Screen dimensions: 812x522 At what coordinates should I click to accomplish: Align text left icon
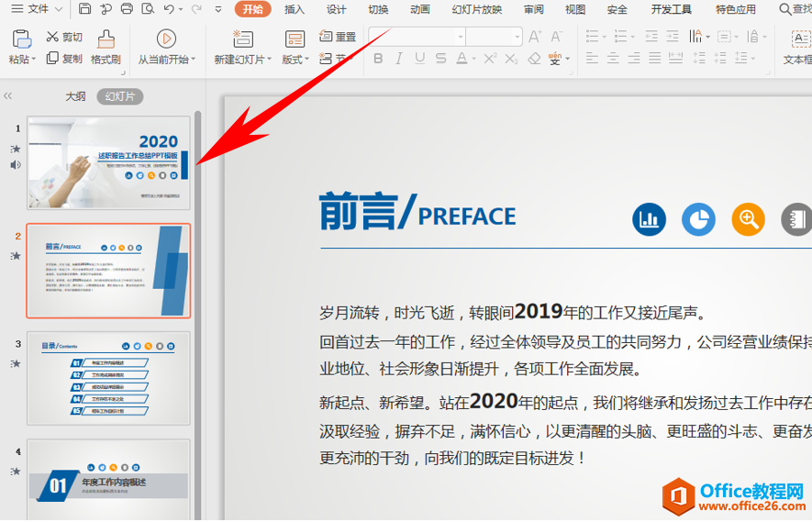(592, 58)
